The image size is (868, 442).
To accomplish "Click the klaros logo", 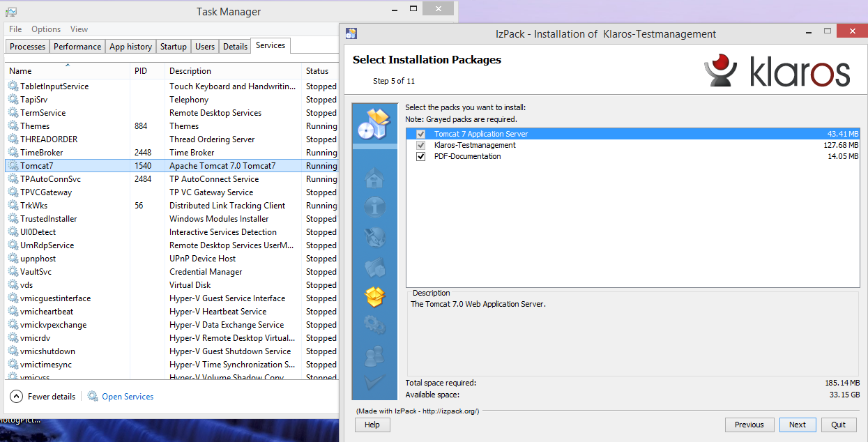I will click(x=777, y=71).
